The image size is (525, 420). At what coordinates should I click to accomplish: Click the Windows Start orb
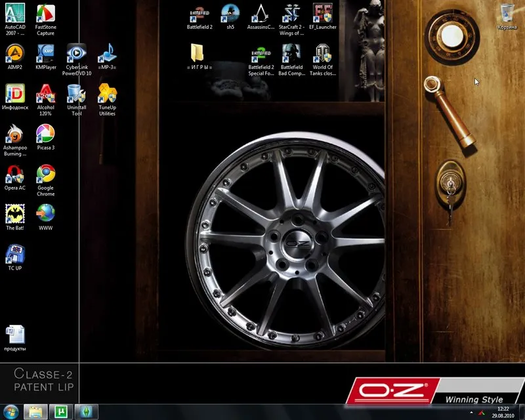10,411
